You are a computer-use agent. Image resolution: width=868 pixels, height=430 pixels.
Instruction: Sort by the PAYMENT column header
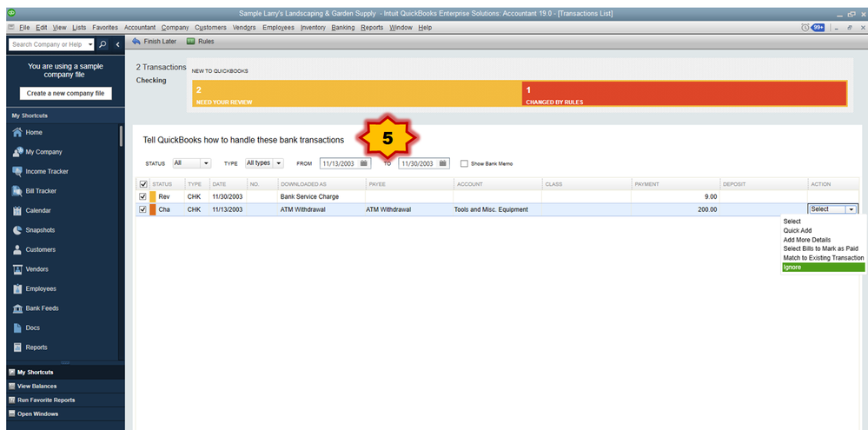click(676, 184)
